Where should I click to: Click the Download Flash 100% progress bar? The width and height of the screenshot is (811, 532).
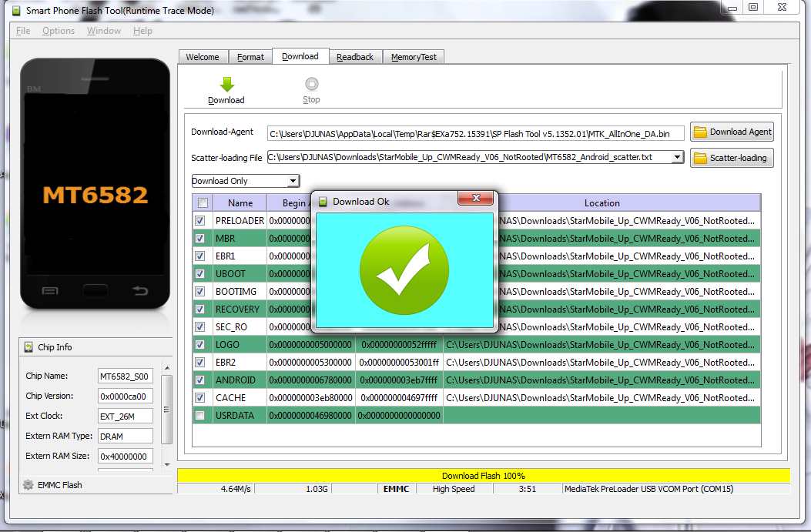click(x=484, y=475)
